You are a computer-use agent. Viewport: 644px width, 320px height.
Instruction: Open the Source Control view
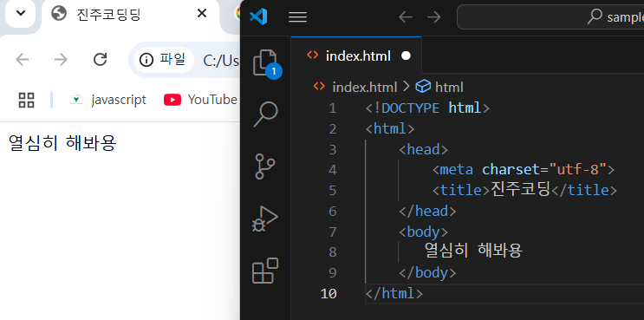pos(265,166)
